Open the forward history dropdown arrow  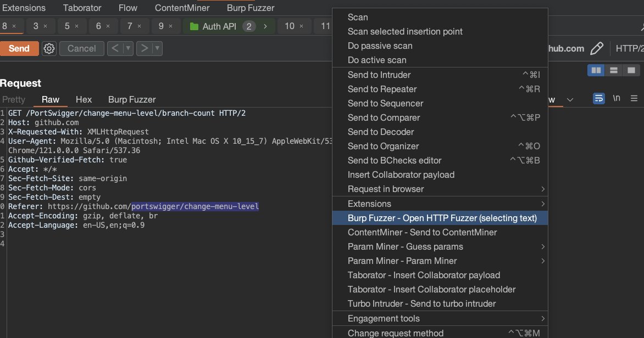(x=157, y=48)
